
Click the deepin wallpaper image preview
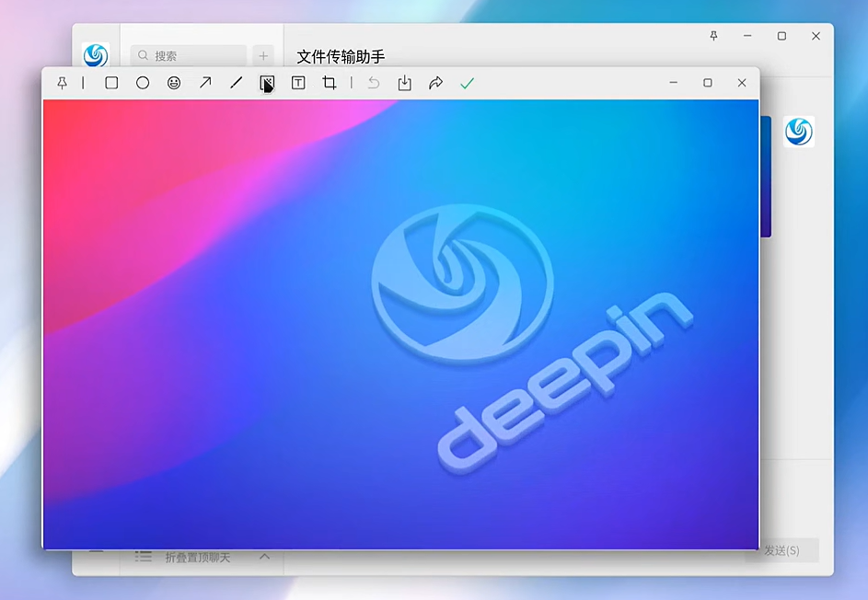pyautogui.click(x=400, y=324)
